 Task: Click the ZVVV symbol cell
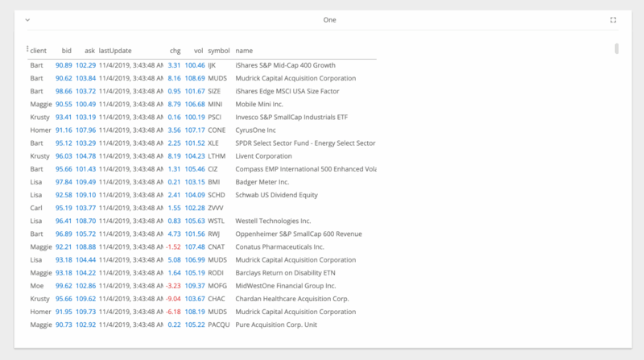217,208
